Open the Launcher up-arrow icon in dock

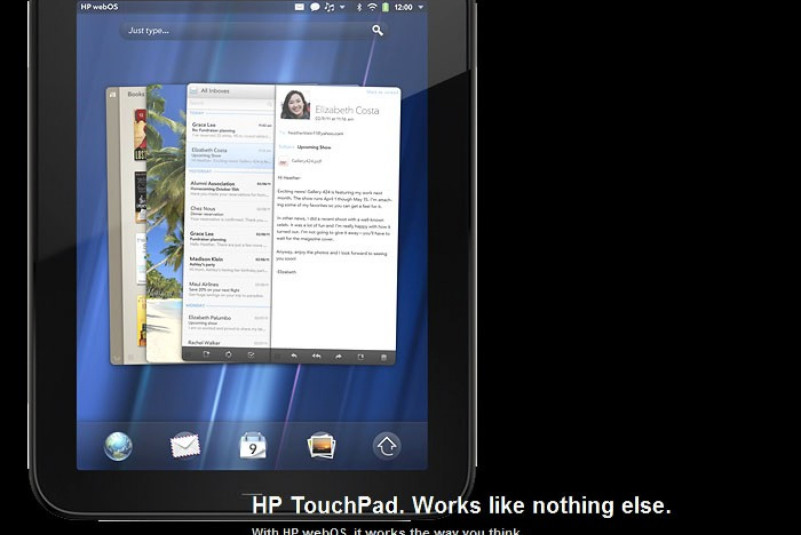point(387,446)
